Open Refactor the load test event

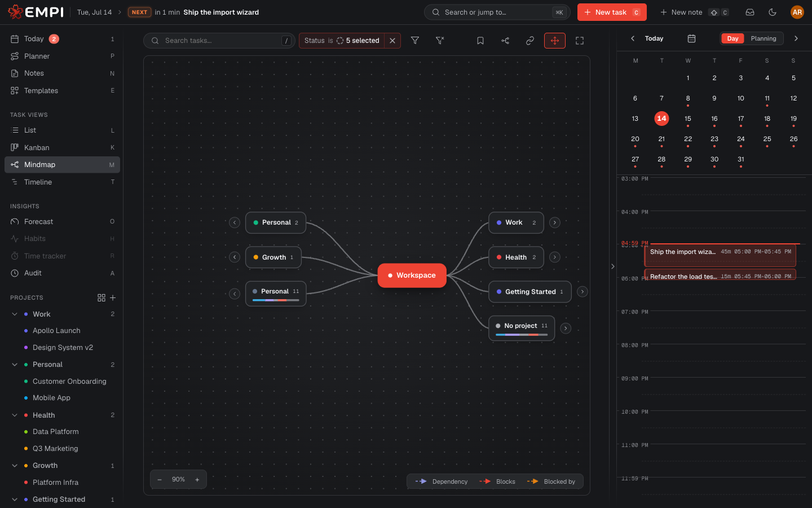pos(721,274)
